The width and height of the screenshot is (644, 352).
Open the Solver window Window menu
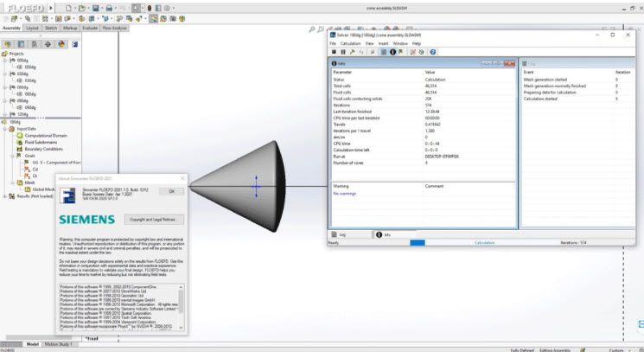click(400, 43)
